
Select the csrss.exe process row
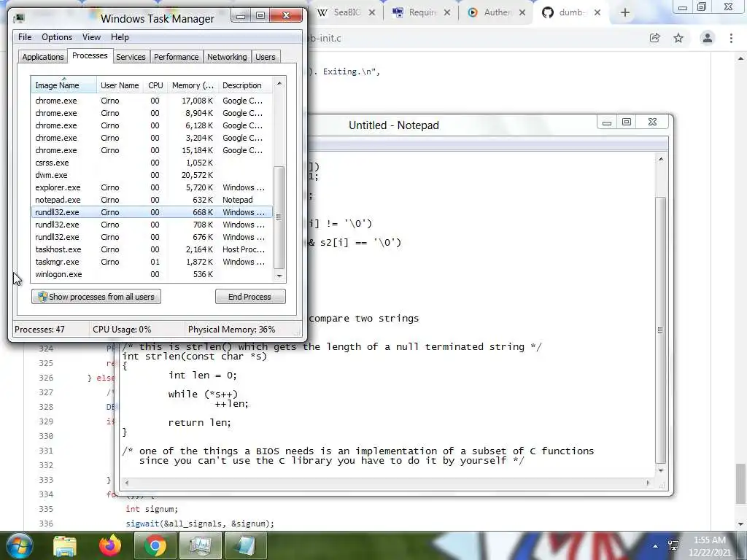point(152,163)
